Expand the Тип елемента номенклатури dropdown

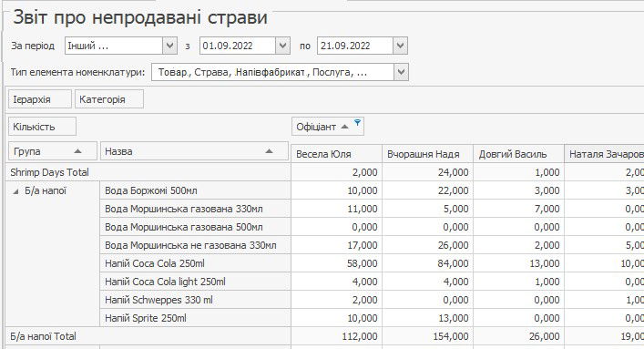pyautogui.click(x=402, y=72)
